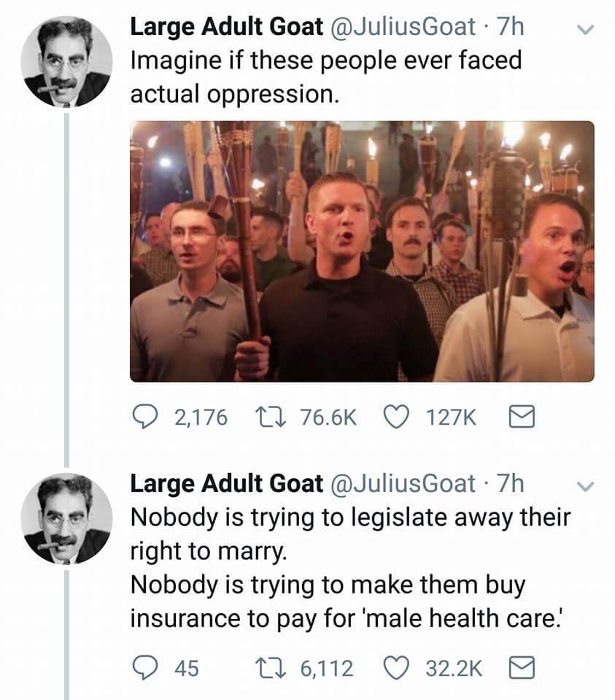Open the first tweet's chevron options menu

(582, 29)
